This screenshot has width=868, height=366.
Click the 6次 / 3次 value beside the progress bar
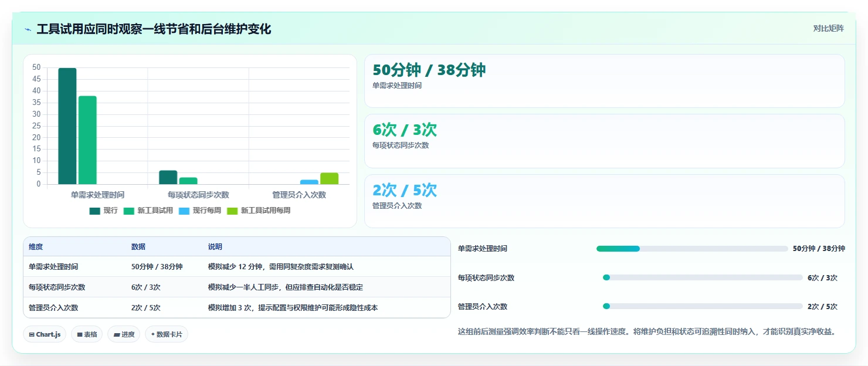822,278
